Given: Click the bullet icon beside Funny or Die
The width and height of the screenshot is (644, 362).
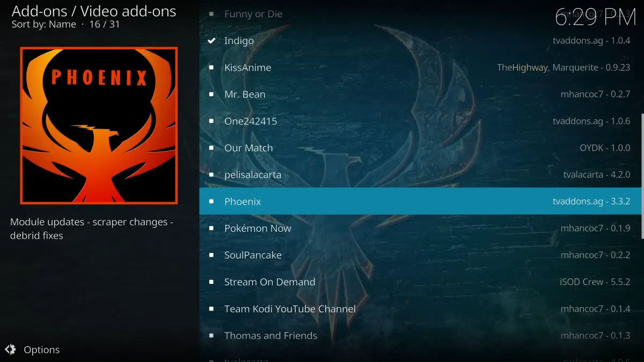Looking at the screenshot, I should point(211,14).
